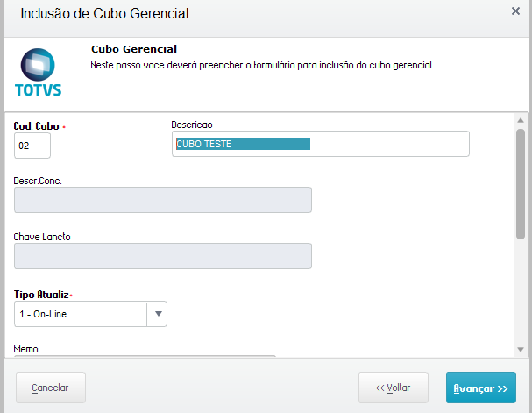Select the '1 - On-Line' combo box
This screenshot has width=532, height=413.
90,314
